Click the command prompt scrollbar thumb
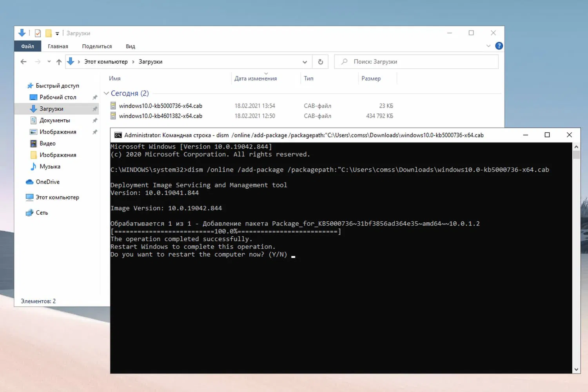This screenshot has height=392, width=588. click(x=576, y=155)
